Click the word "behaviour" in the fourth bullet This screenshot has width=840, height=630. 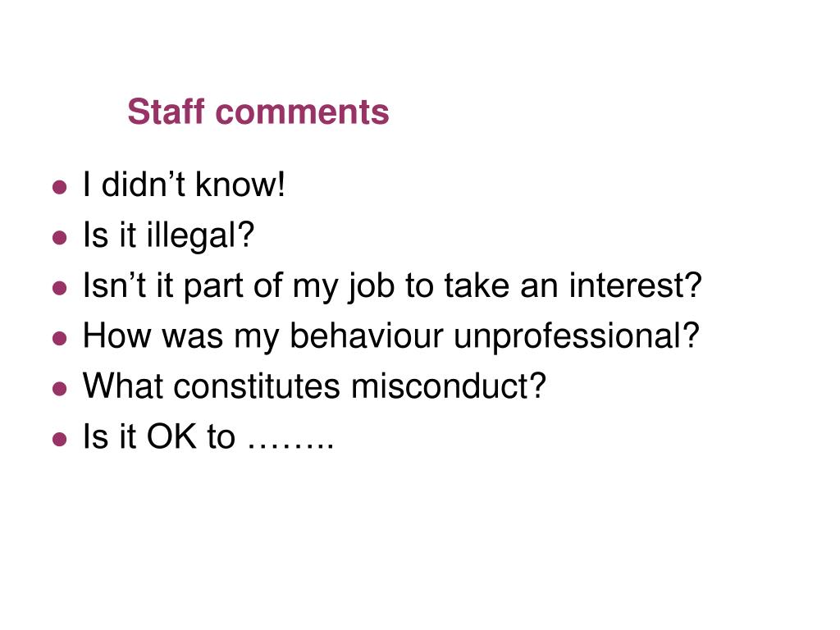(367, 336)
